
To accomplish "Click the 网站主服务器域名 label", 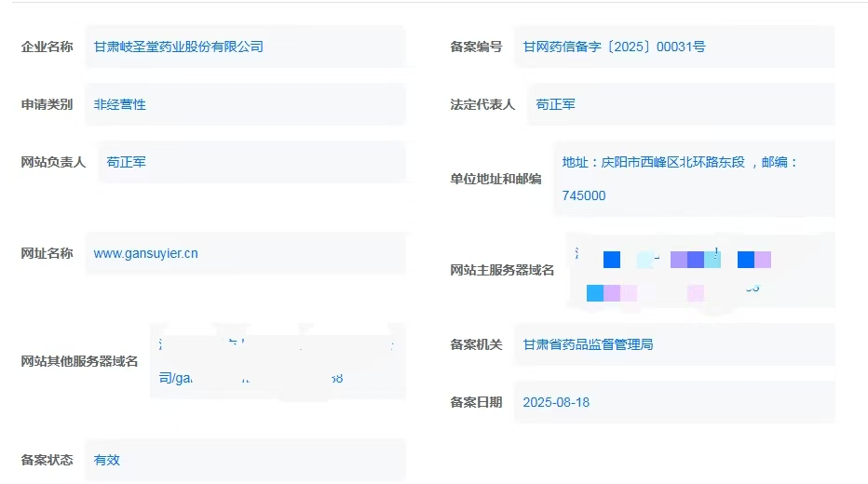I will coord(502,270).
